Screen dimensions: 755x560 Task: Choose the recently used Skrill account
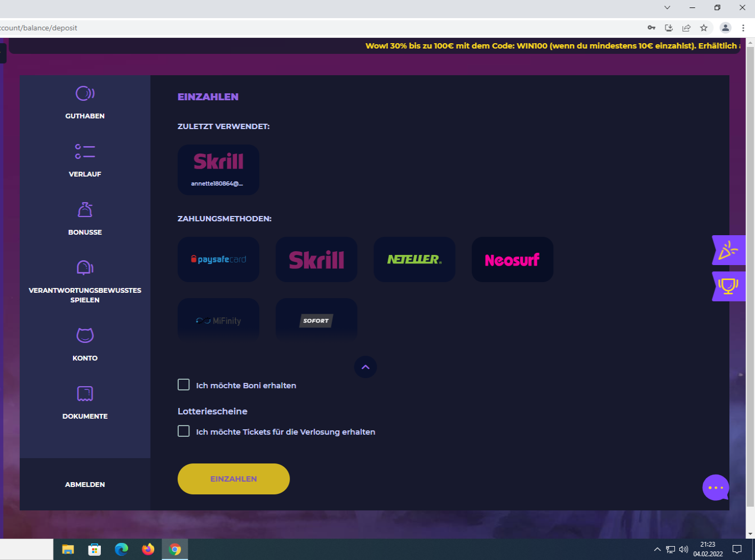[218, 170]
